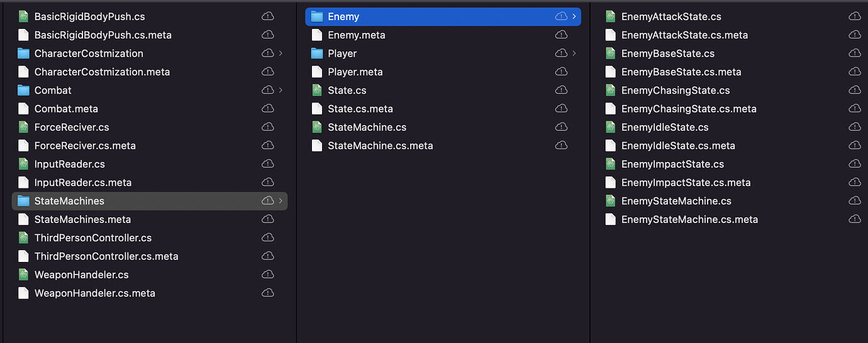Select the ForceReciver.cs.meta file name
This screenshot has width=868, height=343.
pyautogui.click(x=85, y=146)
